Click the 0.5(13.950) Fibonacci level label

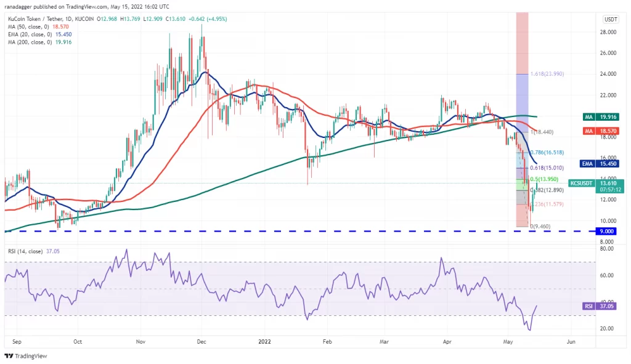click(x=545, y=179)
